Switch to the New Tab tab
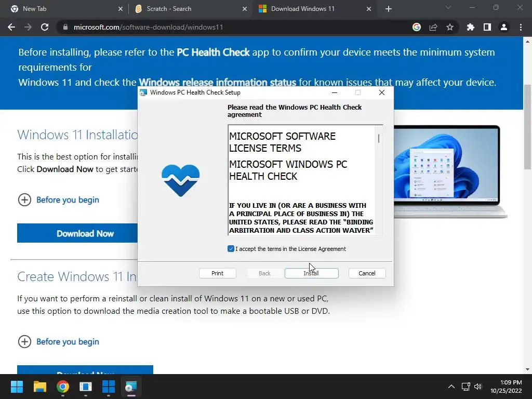Viewport: 532px width, 399px height. tap(64, 9)
